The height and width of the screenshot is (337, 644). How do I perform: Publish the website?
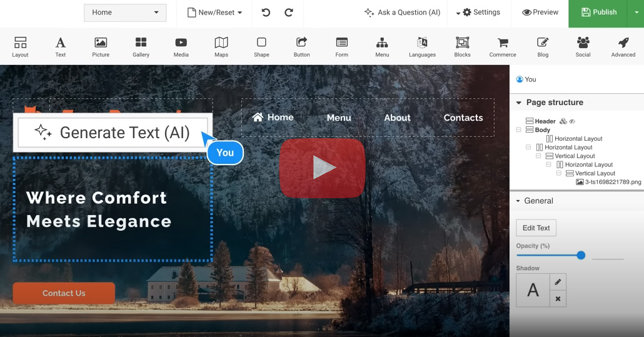tap(599, 13)
